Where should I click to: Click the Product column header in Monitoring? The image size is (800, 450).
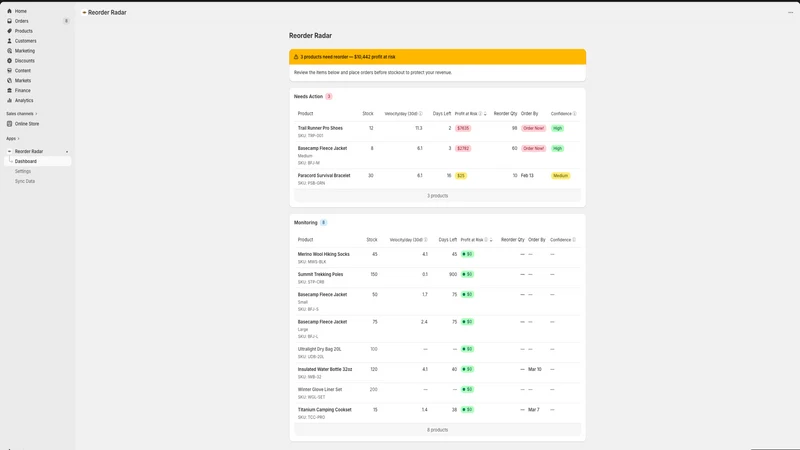click(305, 240)
